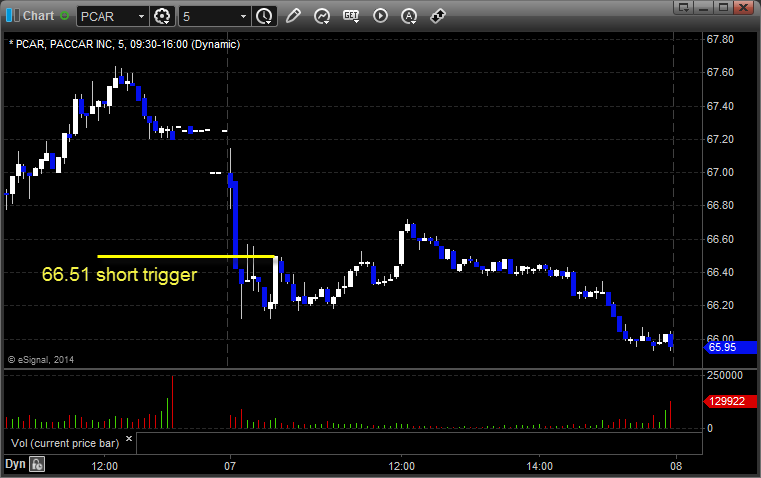Screen dimensions: 761x478
Task: Click the blue Chart window icon
Action: tap(13, 16)
